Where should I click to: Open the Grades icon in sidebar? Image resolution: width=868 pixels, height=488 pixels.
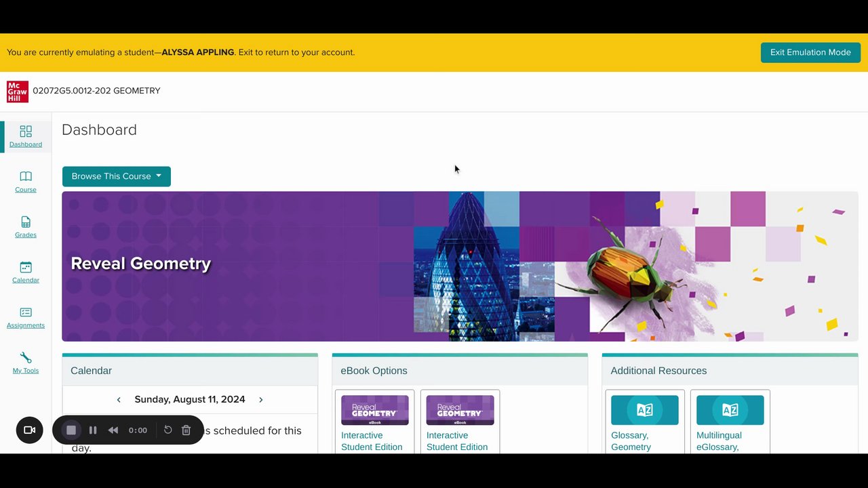(26, 222)
